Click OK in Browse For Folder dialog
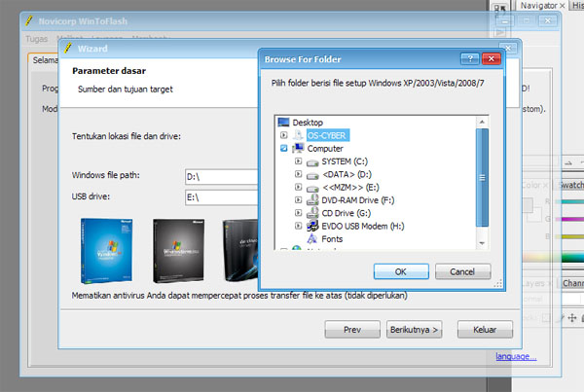Viewport: 584px width, 392px height. (x=401, y=271)
